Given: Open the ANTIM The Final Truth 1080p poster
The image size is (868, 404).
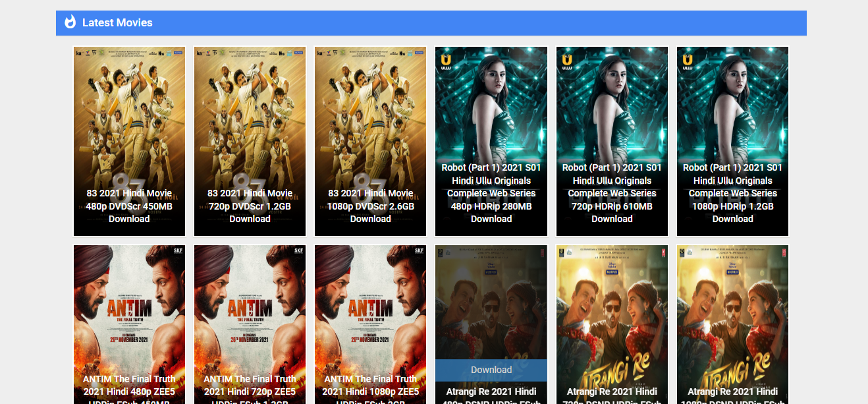Looking at the screenshot, I should click(370, 310).
